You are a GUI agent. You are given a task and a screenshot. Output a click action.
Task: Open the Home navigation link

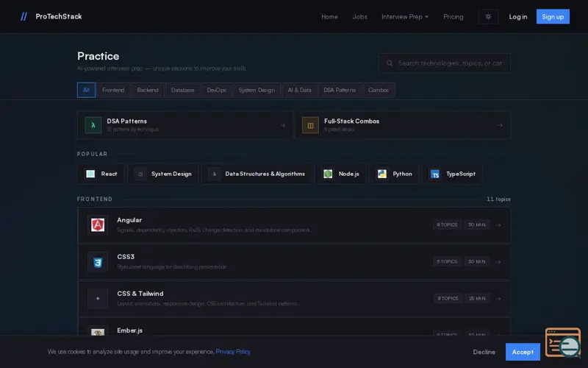tap(329, 16)
